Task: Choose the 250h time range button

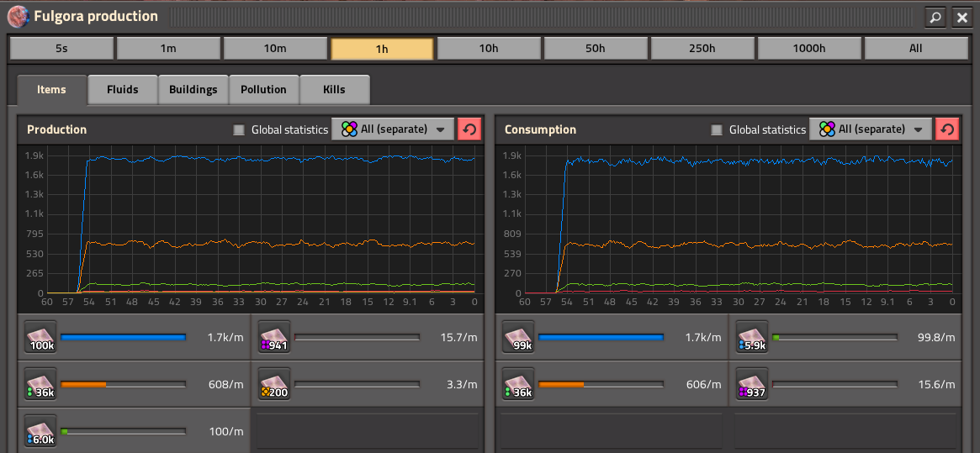Action: point(702,49)
